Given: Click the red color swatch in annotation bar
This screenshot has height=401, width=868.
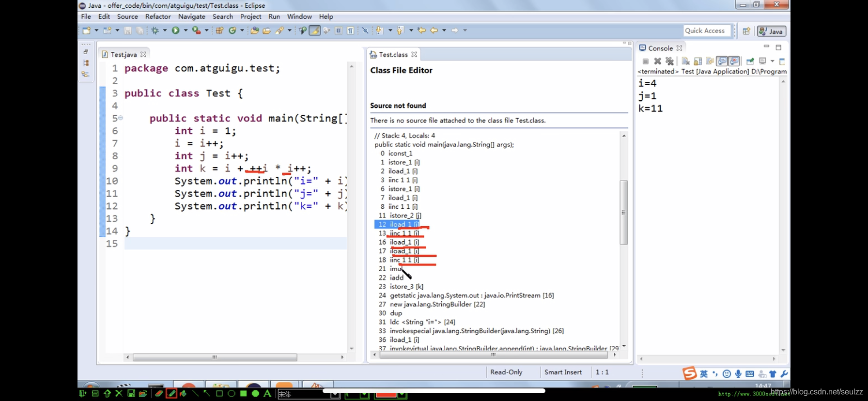Looking at the screenshot, I should pyautogui.click(x=386, y=395).
